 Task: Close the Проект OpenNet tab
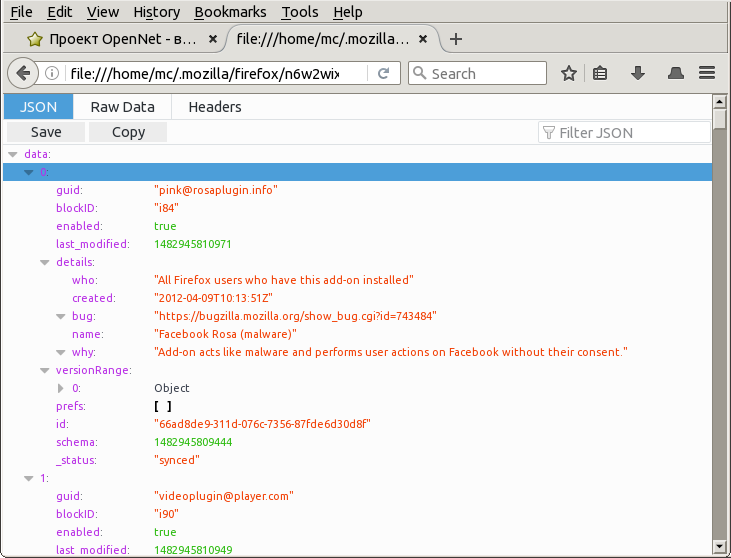point(211,40)
